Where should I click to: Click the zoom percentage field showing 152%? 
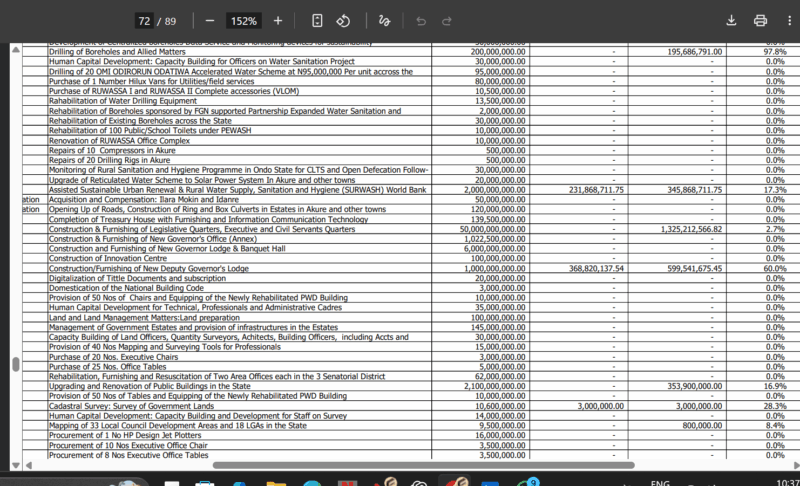point(243,20)
